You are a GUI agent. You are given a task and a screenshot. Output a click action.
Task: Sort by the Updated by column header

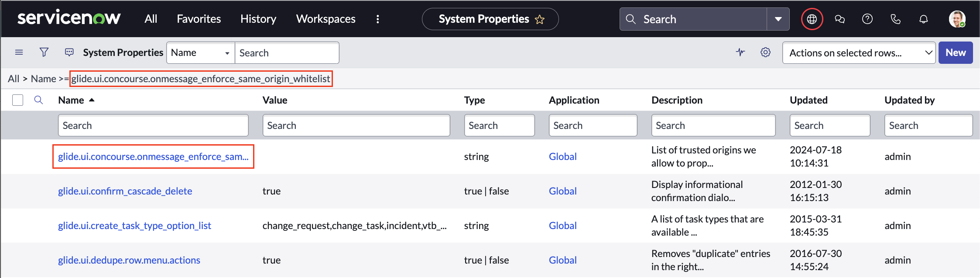(910, 100)
